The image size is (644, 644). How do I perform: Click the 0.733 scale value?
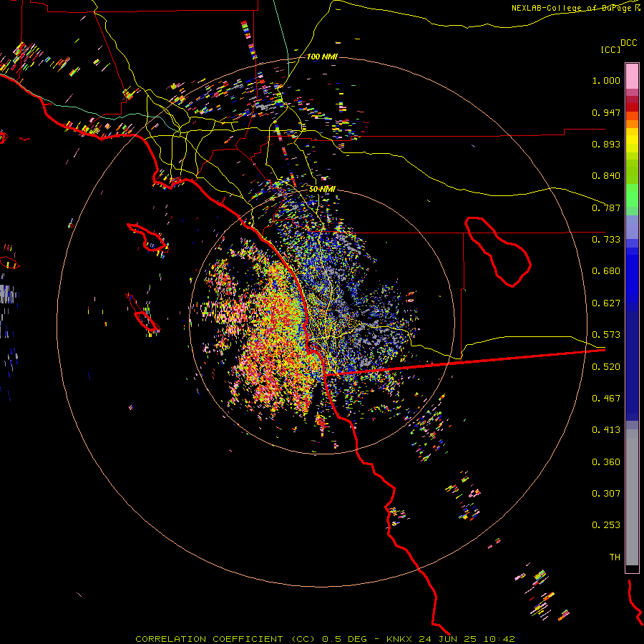606,240
